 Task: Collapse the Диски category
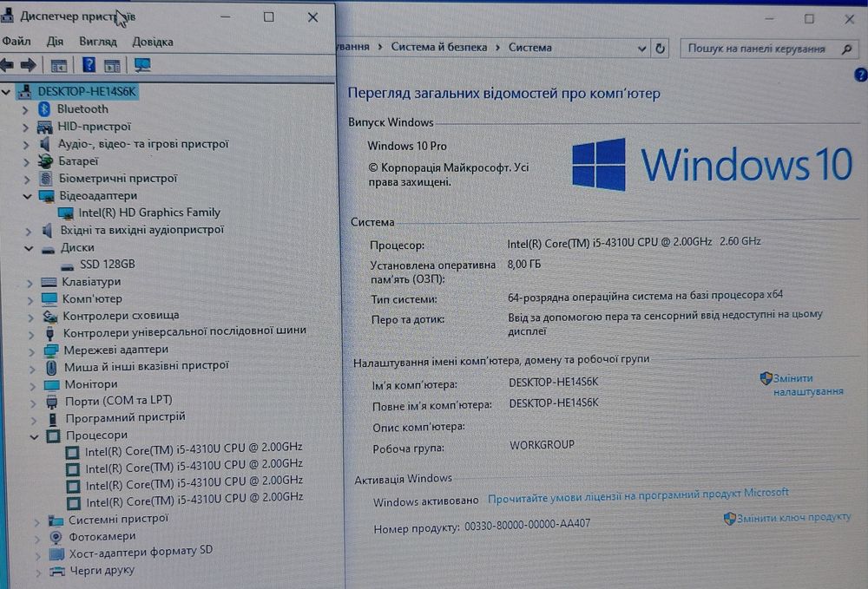(x=29, y=248)
